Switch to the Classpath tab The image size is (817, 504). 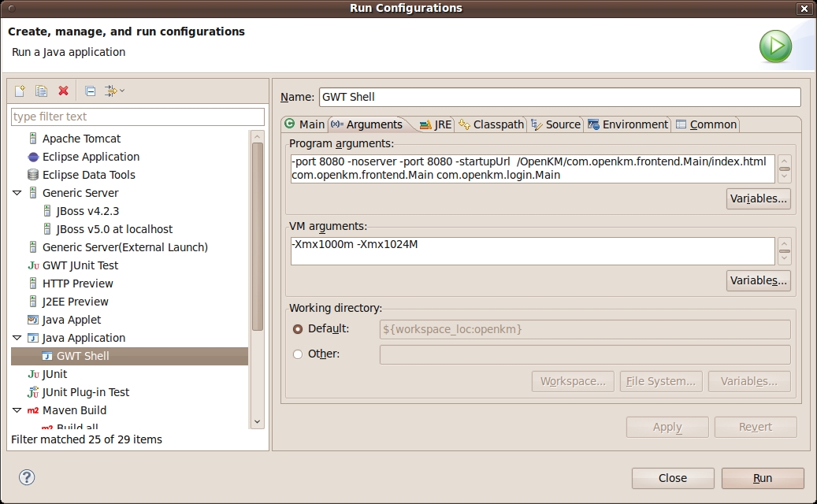coord(491,124)
